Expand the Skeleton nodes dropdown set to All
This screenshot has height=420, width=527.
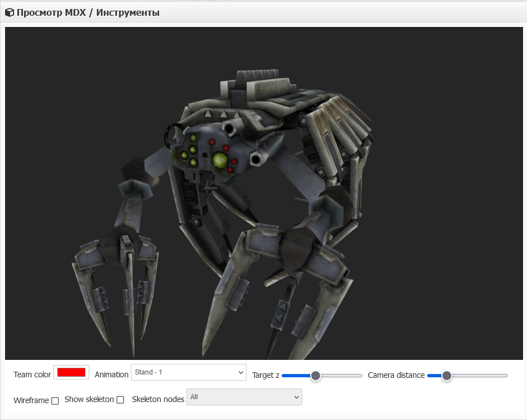(x=244, y=397)
